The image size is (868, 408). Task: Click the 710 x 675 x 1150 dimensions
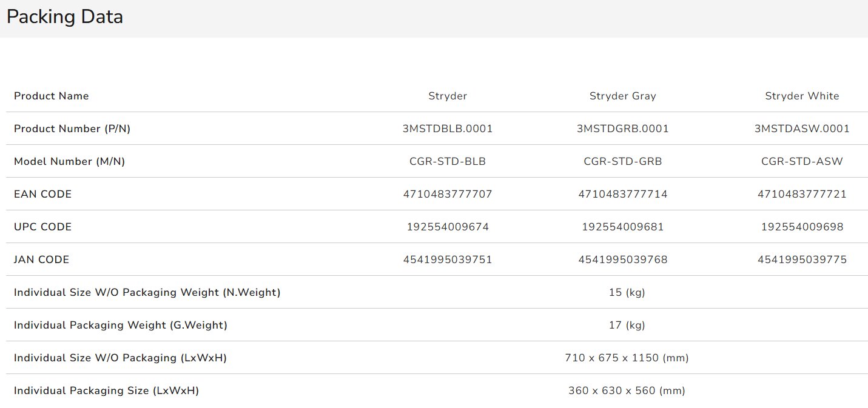627,358
